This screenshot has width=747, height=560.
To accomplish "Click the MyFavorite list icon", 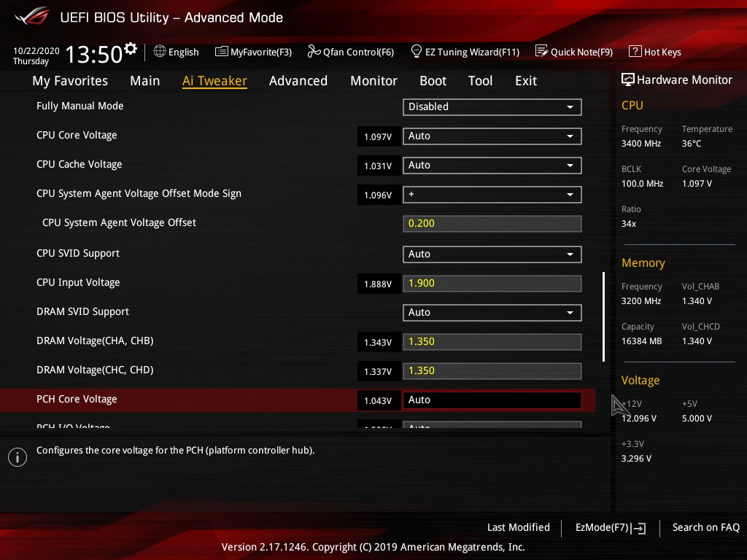I will click(221, 52).
